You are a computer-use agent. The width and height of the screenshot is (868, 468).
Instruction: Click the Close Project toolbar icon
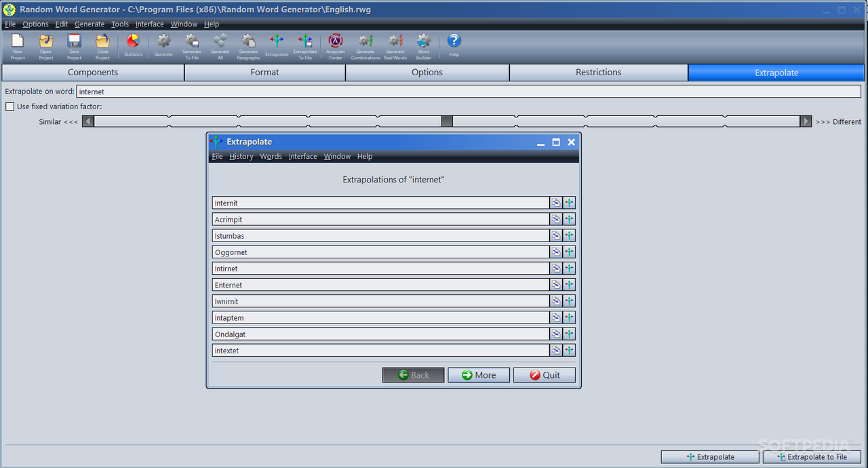(102, 46)
